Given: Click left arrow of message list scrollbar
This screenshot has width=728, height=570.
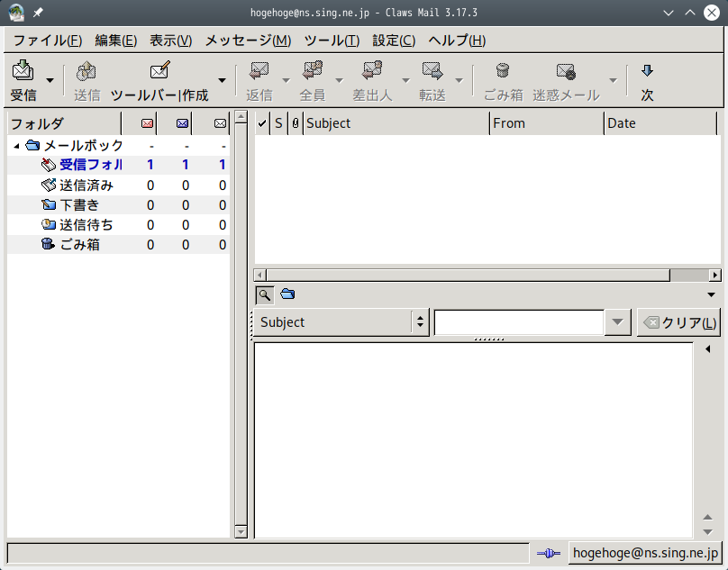Looking at the screenshot, I should click(260, 276).
